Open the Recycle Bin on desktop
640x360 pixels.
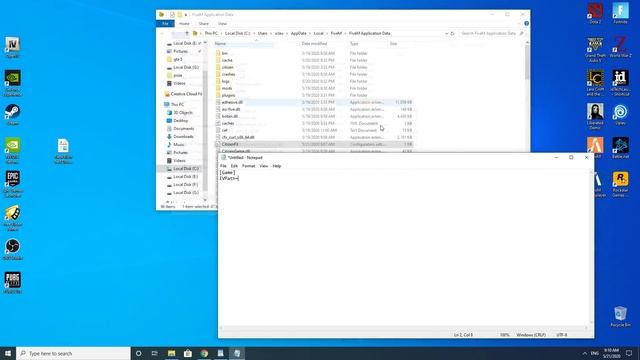620,316
